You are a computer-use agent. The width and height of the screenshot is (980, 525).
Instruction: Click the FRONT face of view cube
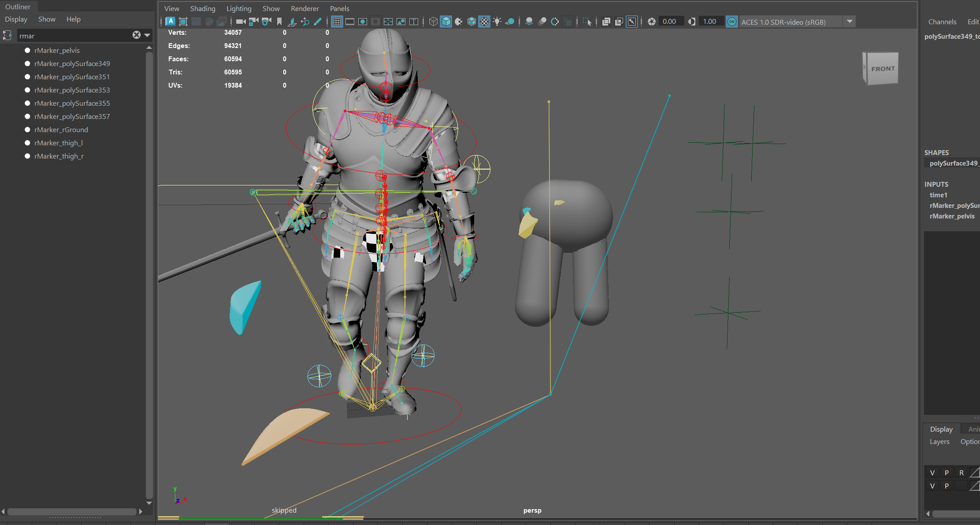tap(883, 69)
